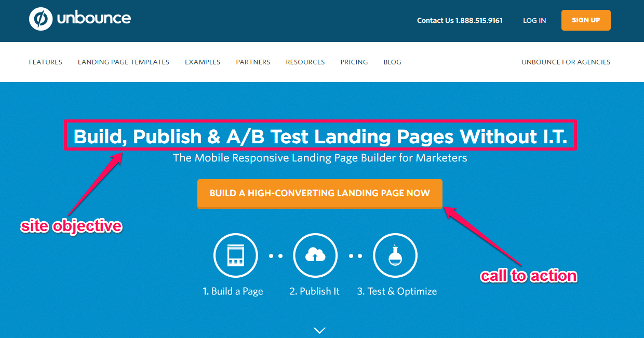Click the main headline about landing pages
The height and width of the screenshot is (338, 644).
(320, 136)
